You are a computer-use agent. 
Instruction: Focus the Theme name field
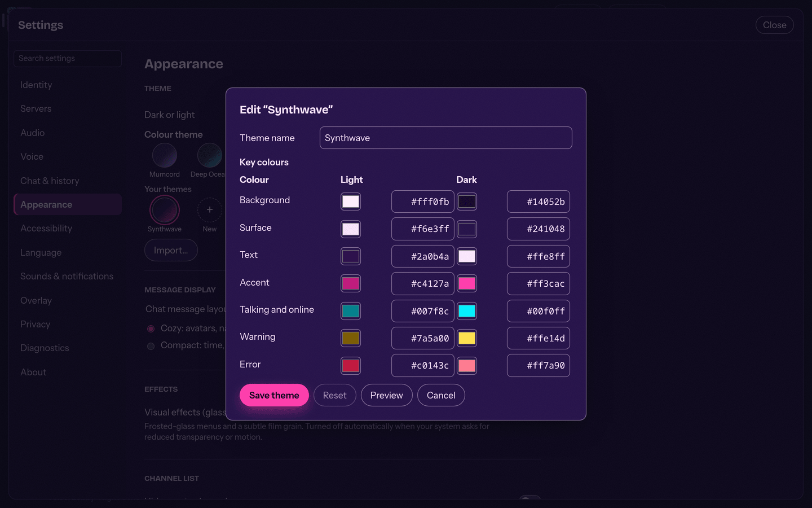[x=446, y=138]
